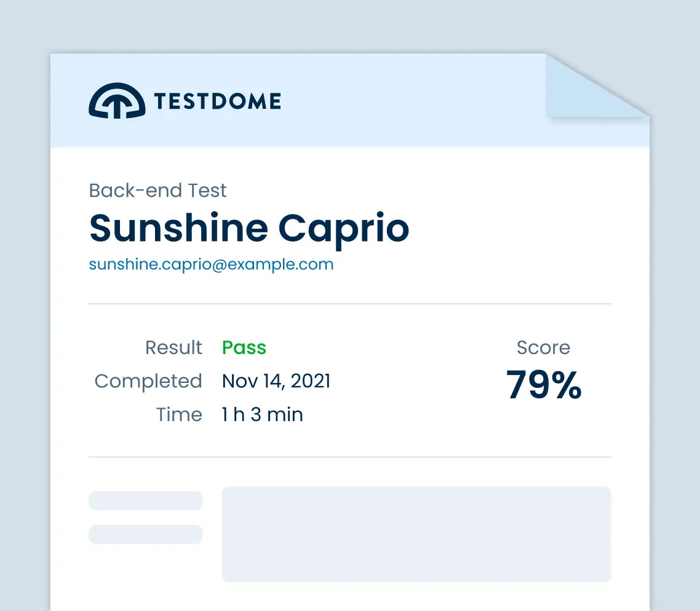Click the Score heading
This screenshot has height=611, width=700.
pyautogui.click(x=543, y=347)
